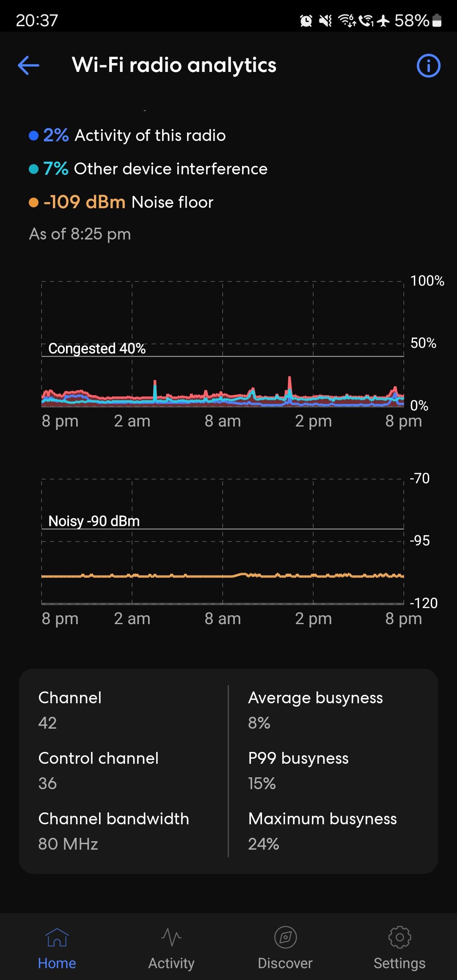The width and height of the screenshot is (457, 980).
Task: Tap the airplane mode status icon
Action: tap(383, 20)
